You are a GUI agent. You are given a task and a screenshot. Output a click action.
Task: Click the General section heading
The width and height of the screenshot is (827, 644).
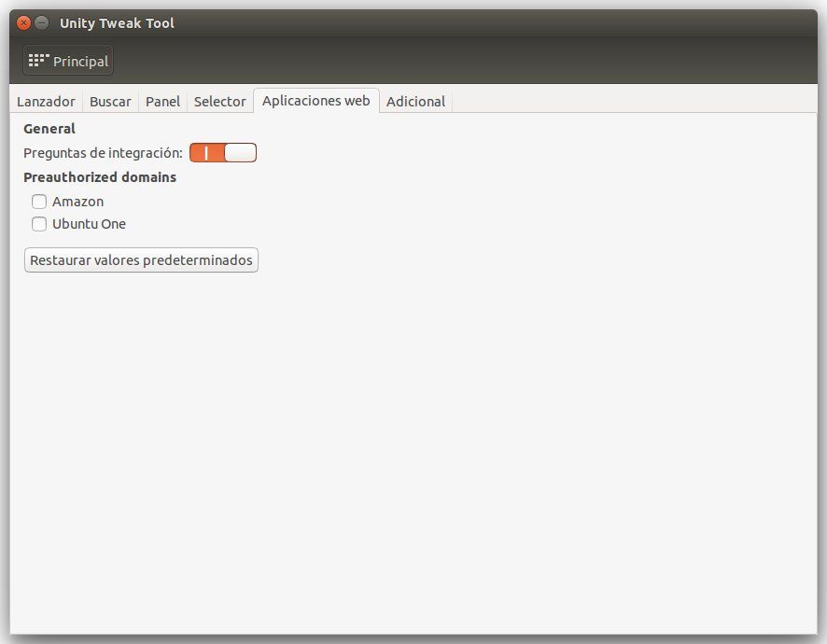(x=49, y=129)
